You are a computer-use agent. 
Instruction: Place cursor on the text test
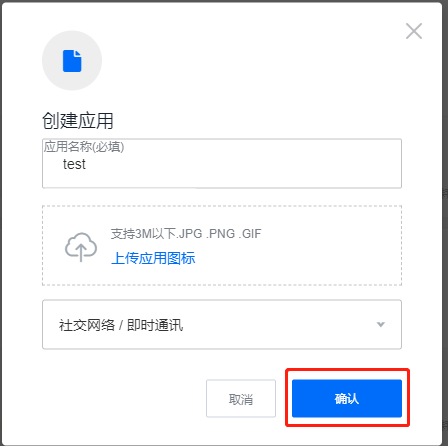[74, 164]
